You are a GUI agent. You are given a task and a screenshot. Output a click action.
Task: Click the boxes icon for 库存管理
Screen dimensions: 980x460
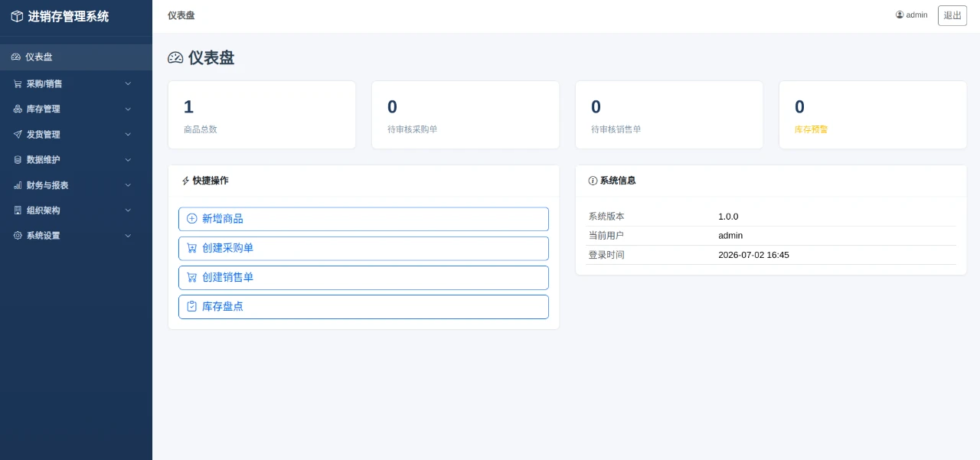coord(18,109)
